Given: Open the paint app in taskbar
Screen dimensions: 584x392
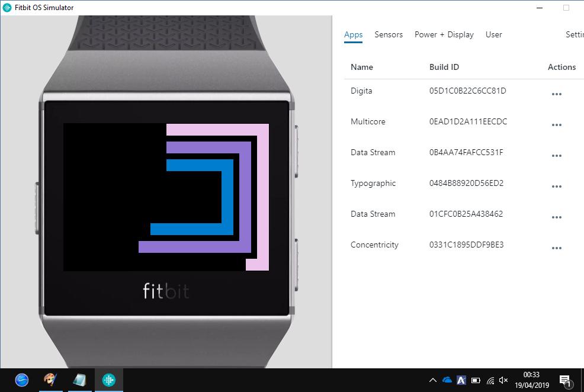Looking at the screenshot, I should point(51,380).
